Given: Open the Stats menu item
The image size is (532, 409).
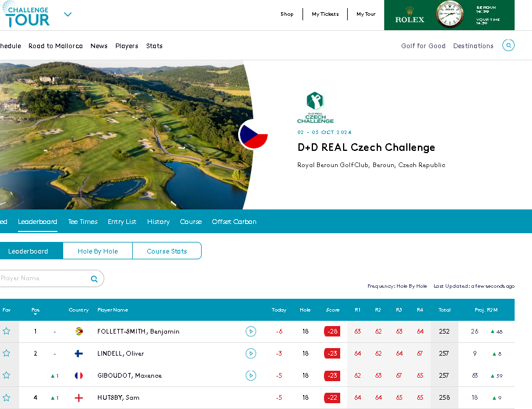Looking at the screenshot, I should [154, 46].
